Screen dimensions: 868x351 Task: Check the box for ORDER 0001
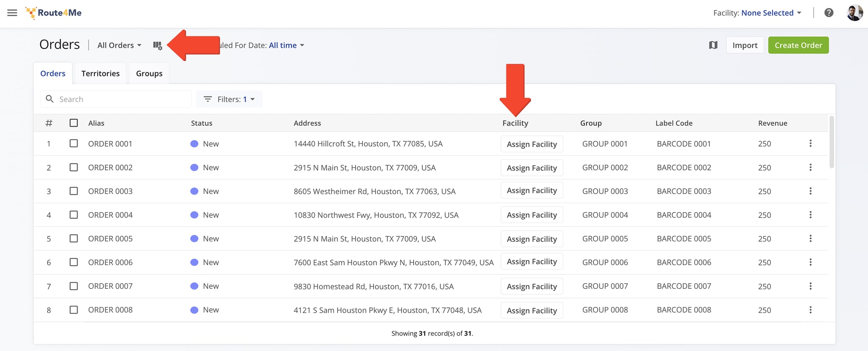pos(74,144)
